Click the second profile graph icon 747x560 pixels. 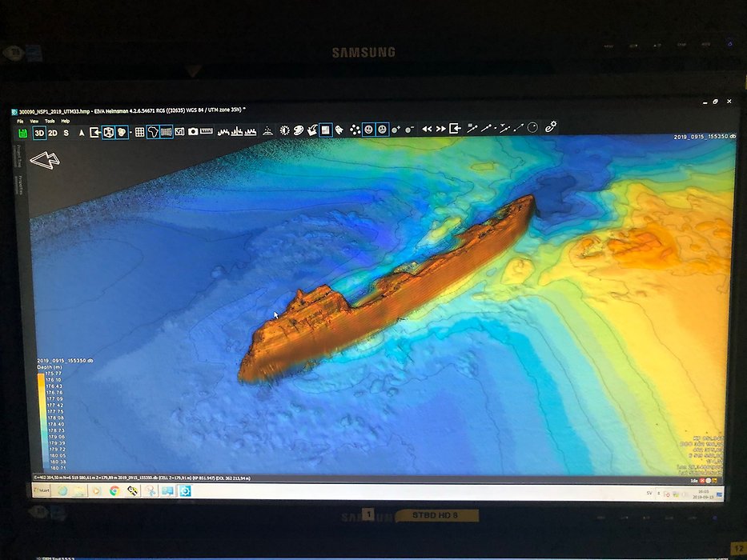pos(237,131)
